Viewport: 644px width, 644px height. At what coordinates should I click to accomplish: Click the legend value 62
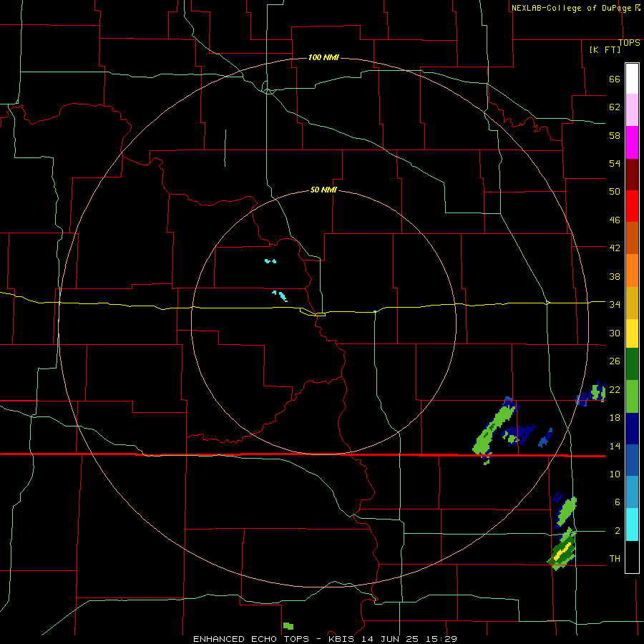pyautogui.click(x=615, y=107)
